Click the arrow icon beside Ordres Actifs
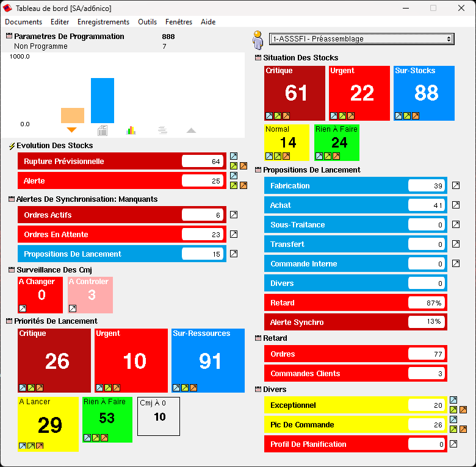 tap(233, 215)
